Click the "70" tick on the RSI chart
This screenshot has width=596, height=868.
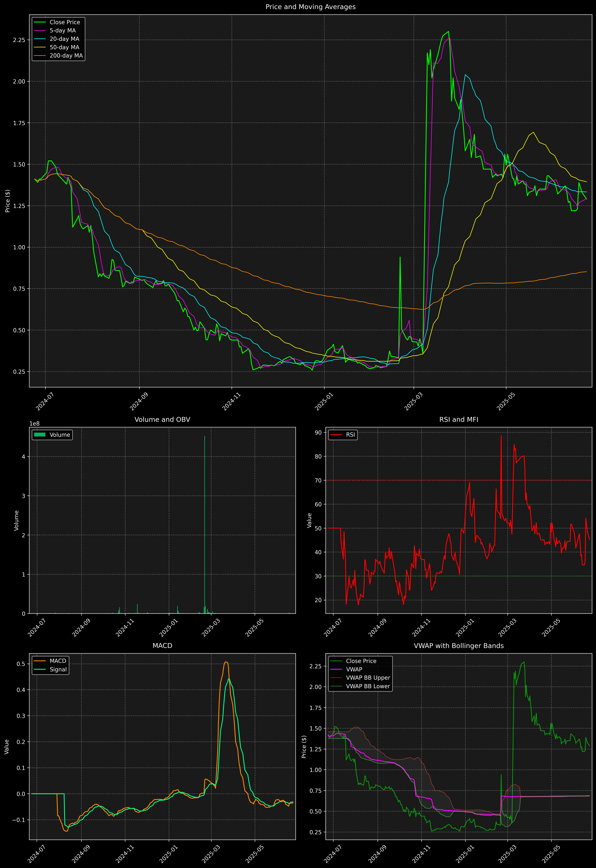[318, 480]
